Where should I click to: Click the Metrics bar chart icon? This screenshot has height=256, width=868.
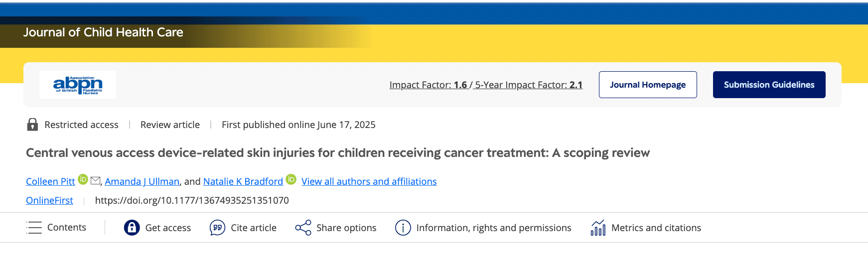(x=598, y=228)
